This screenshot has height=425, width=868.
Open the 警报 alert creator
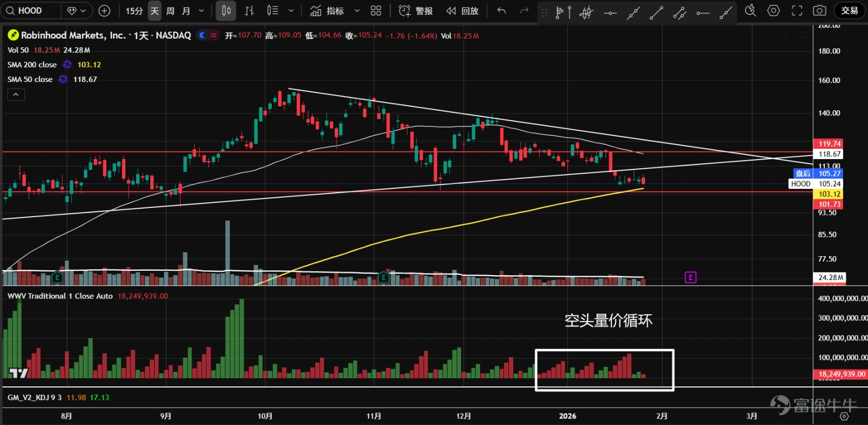416,10
